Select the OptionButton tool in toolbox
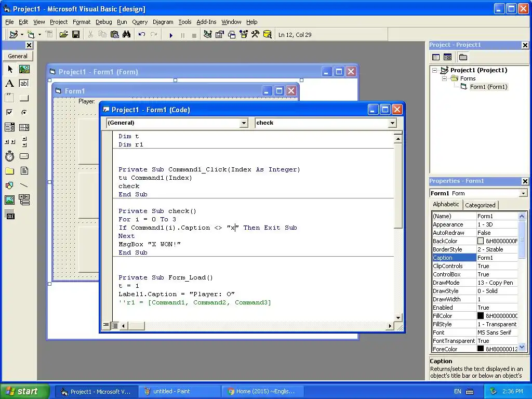 click(x=24, y=112)
